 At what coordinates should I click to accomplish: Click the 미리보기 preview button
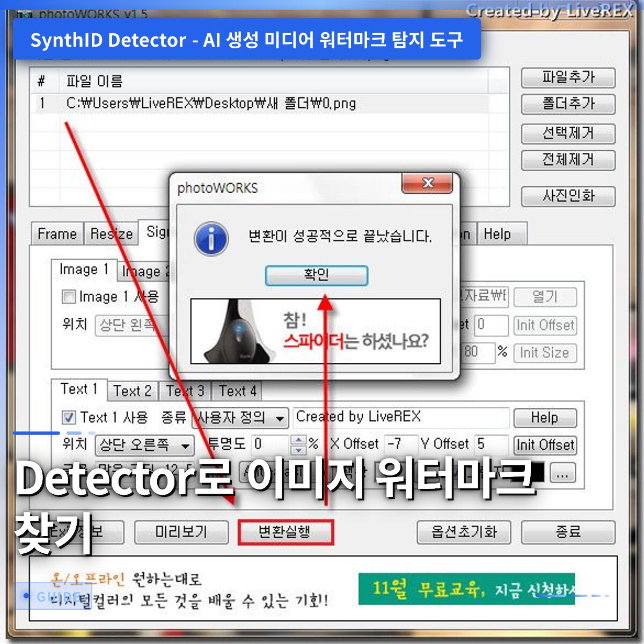pyautogui.click(x=181, y=532)
